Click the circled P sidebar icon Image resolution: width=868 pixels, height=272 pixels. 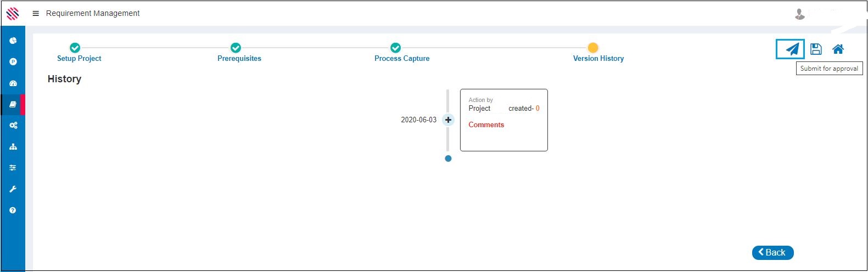click(13, 62)
